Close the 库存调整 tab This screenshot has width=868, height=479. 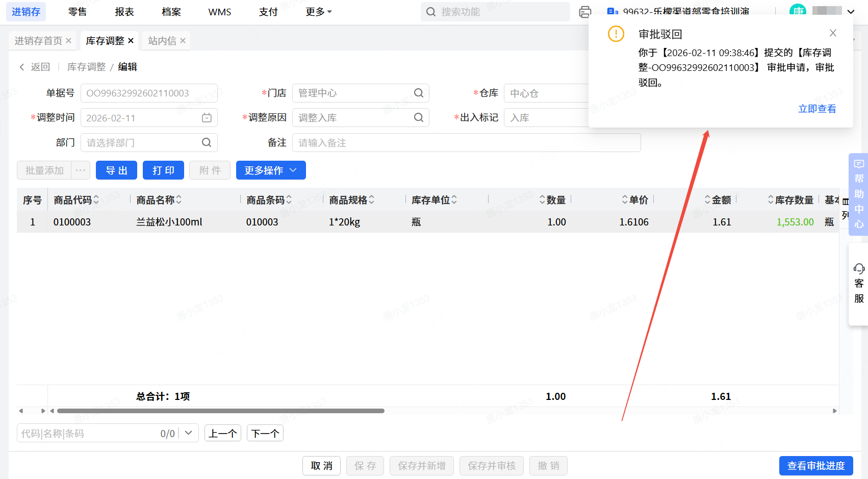pos(131,41)
